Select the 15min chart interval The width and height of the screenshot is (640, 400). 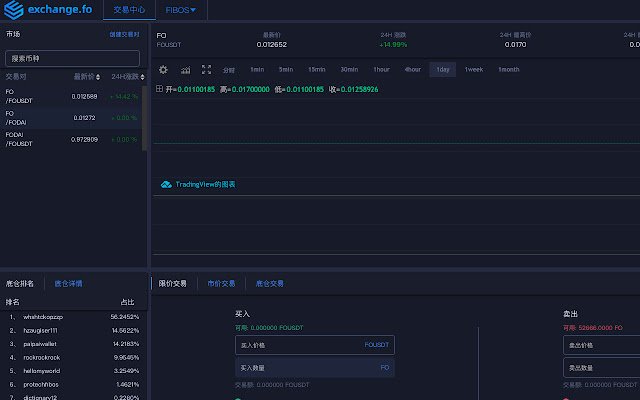pyautogui.click(x=317, y=69)
